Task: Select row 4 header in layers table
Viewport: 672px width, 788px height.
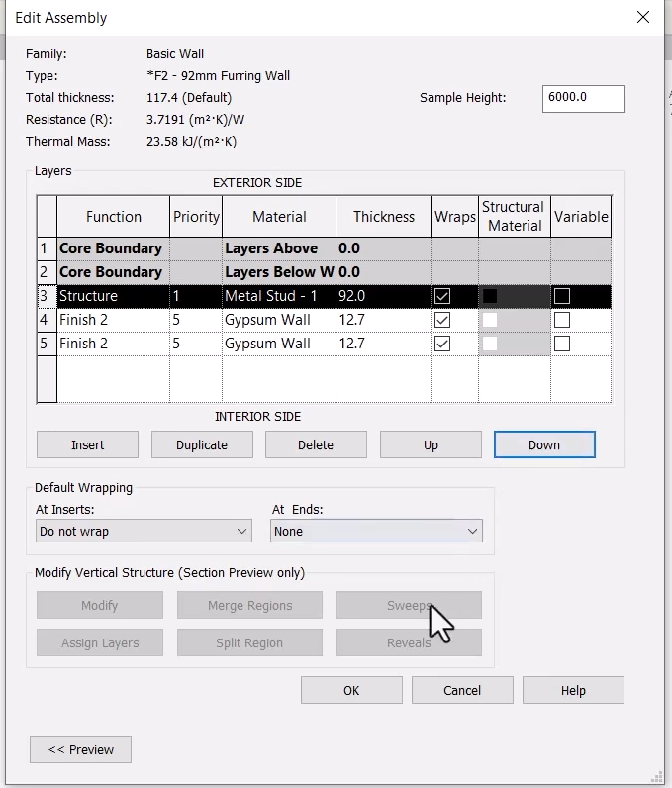Action: pos(47,320)
